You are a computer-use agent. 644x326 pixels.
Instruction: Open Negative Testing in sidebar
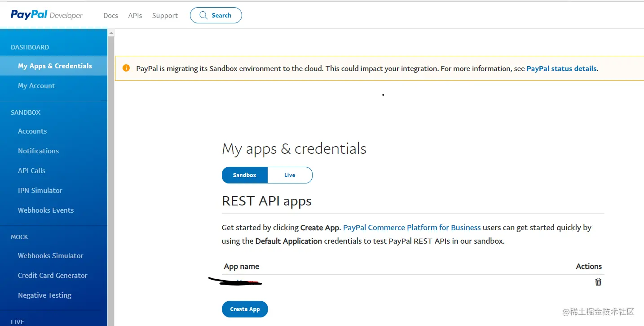44,295
